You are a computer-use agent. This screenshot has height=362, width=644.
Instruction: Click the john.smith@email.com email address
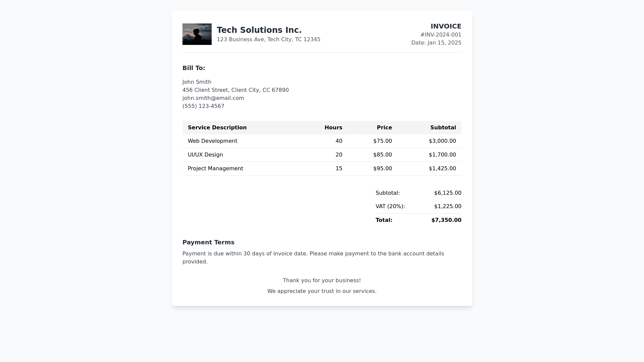tap(213, 98)
